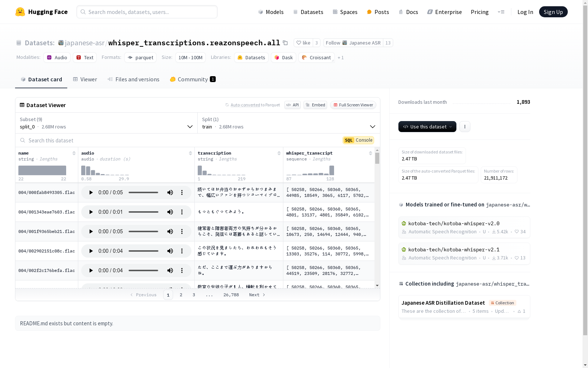Sort by the transcription column
Viewport: 588px width, 368px height.
click(279, 153)
